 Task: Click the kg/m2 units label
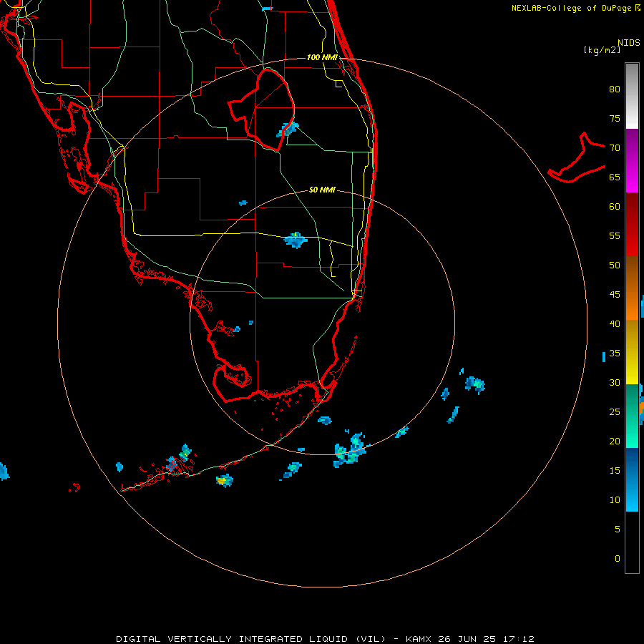pyautogui.click(x=602, y=50)
